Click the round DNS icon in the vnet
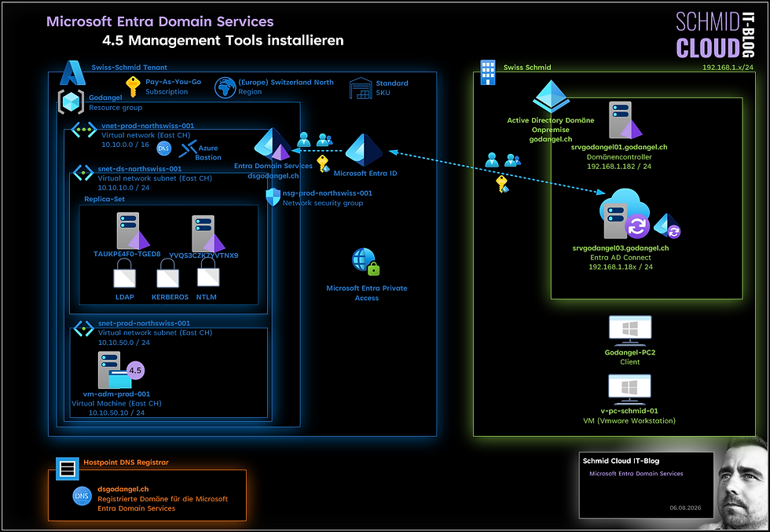 coord(163,149)
